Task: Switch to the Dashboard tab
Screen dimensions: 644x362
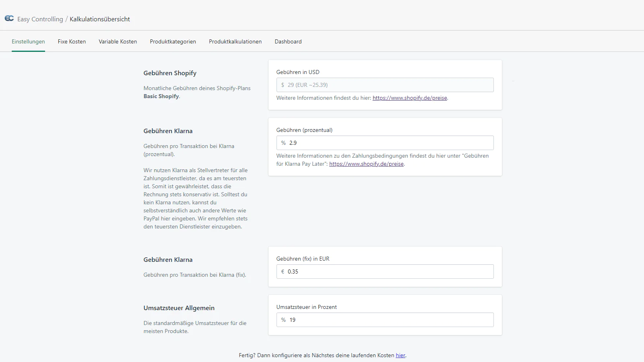Action: (288, 41)
